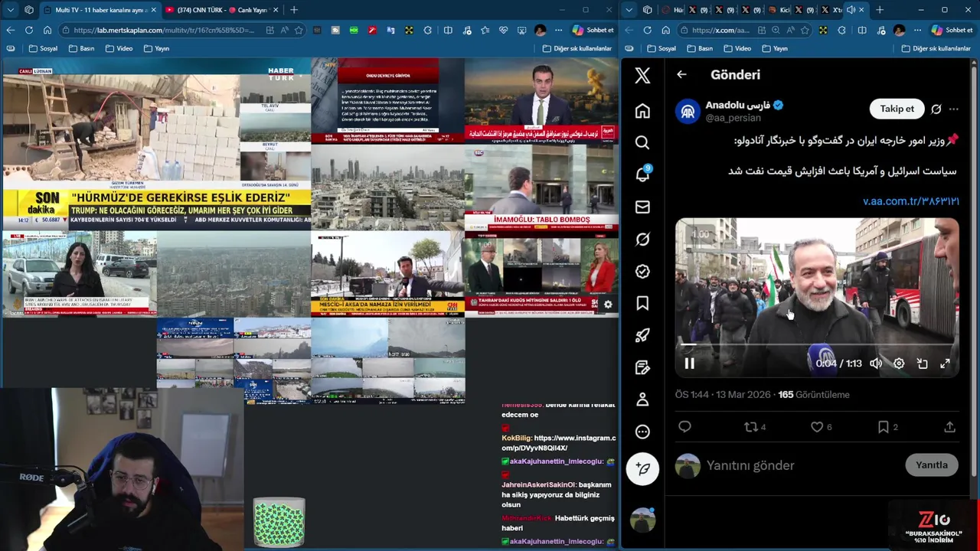
Task: Open the tab list dropdown in left browser
Action: [x=10, y=10]
